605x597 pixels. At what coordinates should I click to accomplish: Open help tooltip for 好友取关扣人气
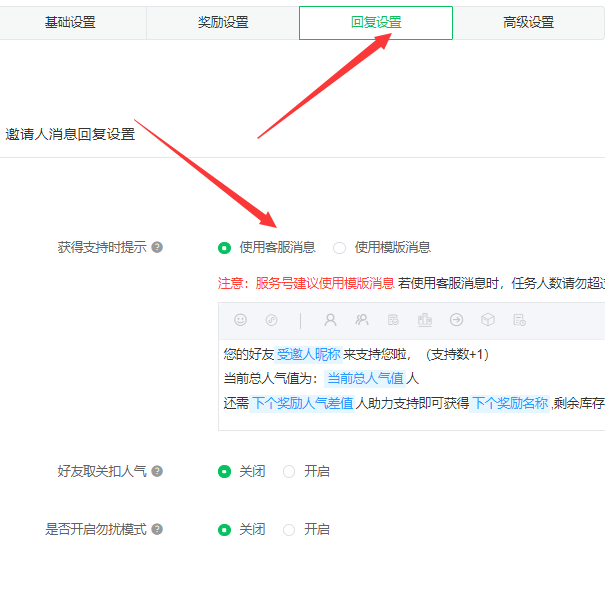(x=157, y=471)
